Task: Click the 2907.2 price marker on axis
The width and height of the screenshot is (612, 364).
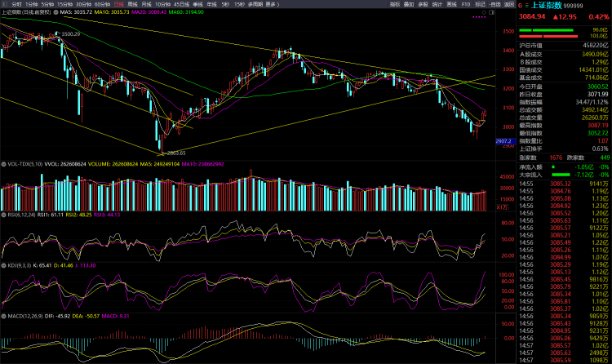Action: (x=503, y=141)
